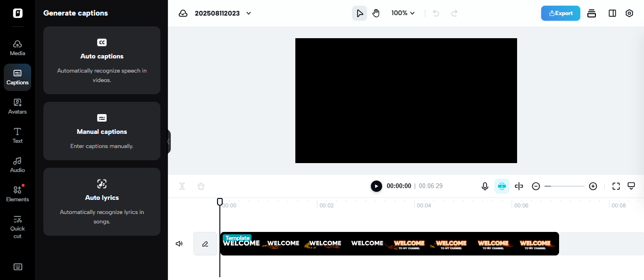Mute the track with speaker icon

[x=179, y=244]
